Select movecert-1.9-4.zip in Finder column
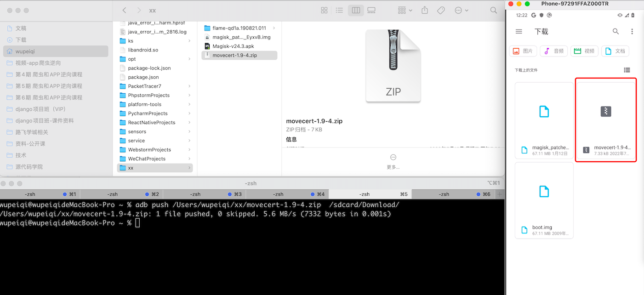This screenshot has height=295, width=644. [x=239, y=55]
